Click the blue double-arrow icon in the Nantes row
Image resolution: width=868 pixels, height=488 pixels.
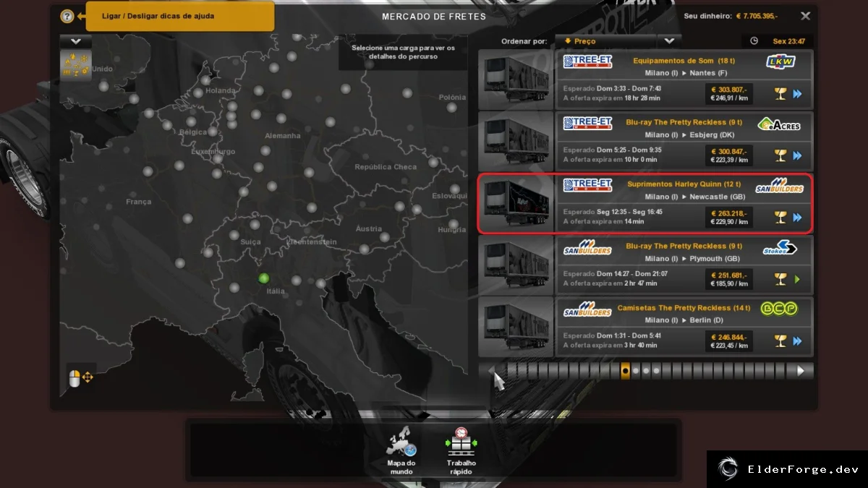pyautogui.click(x=798, y=93)
